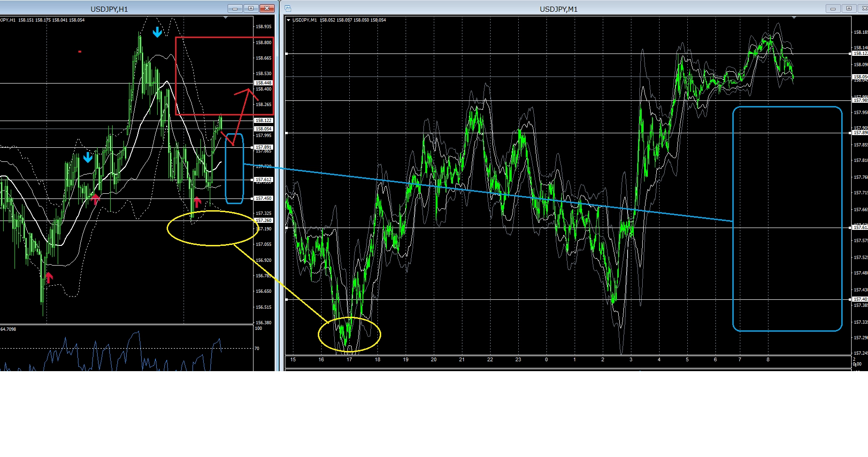Click the chart shift marker in M1 chart
868x457 pixels.
point(794,18)
